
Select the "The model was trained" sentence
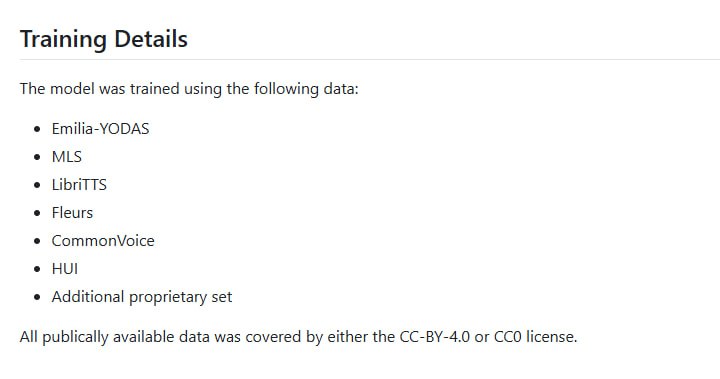coord(189,89)
